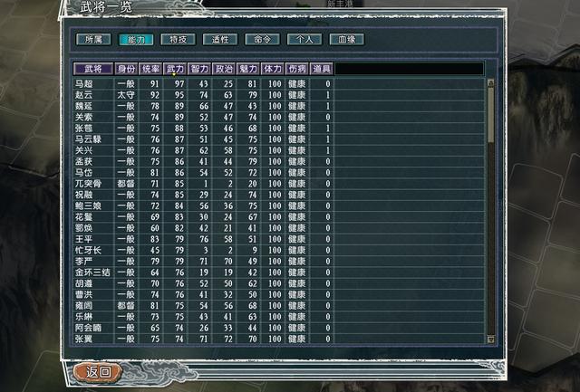The image size is (580, 392).
Task: Click 武将一览 window title
Action: tap(106, 7)
